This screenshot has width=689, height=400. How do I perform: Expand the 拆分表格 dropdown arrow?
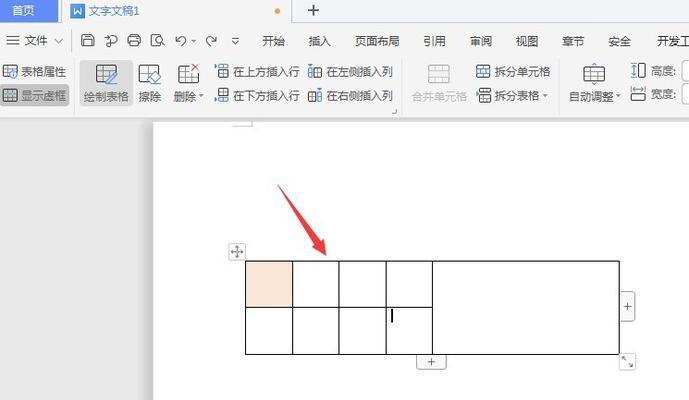pyautogui.click(x=545, y=95)
